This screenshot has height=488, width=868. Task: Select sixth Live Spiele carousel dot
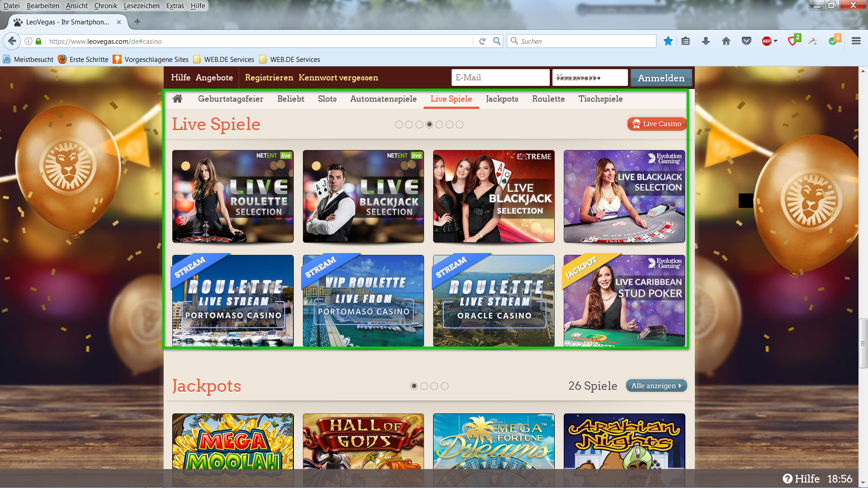point(449,124)
